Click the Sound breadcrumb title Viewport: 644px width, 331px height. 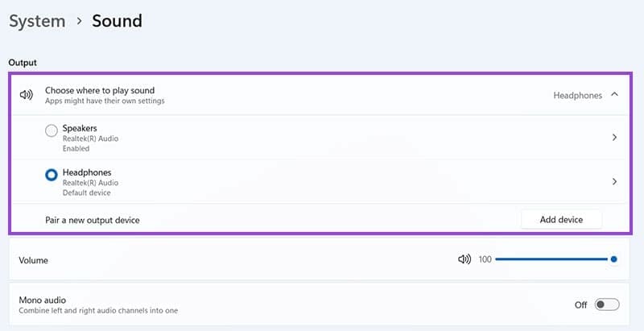(x=117, y=22)
